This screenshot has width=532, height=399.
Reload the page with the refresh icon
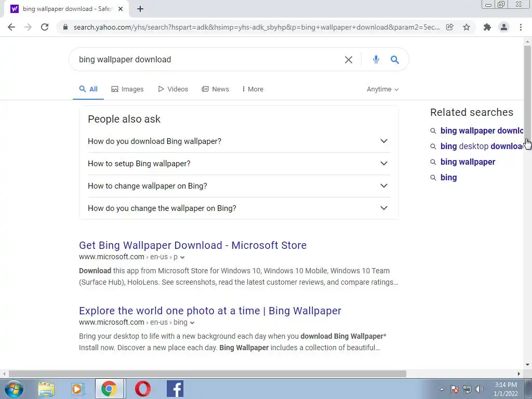45,27
